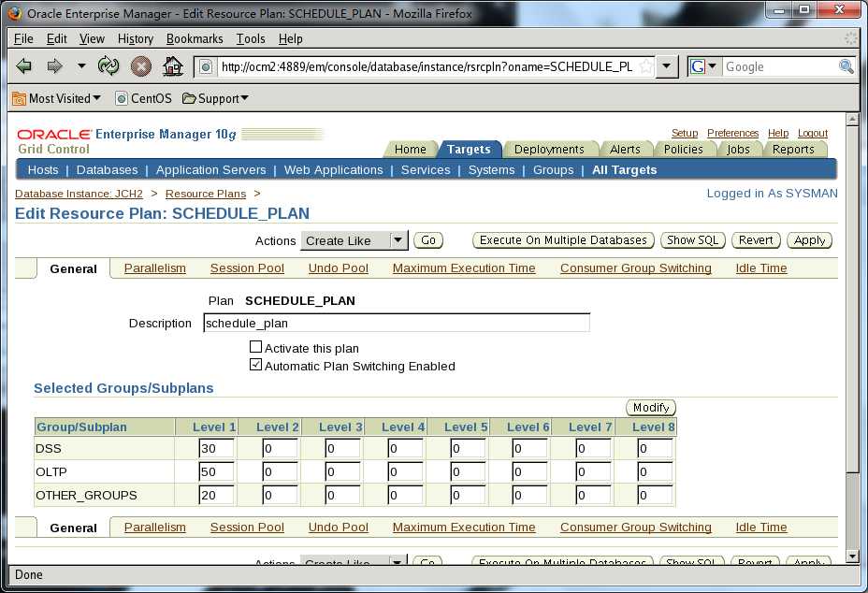Viewport: 868px width, 593px height.
Task: Uncheck Automatic Plan Switching Enabled
Action: tap(255, 365)
